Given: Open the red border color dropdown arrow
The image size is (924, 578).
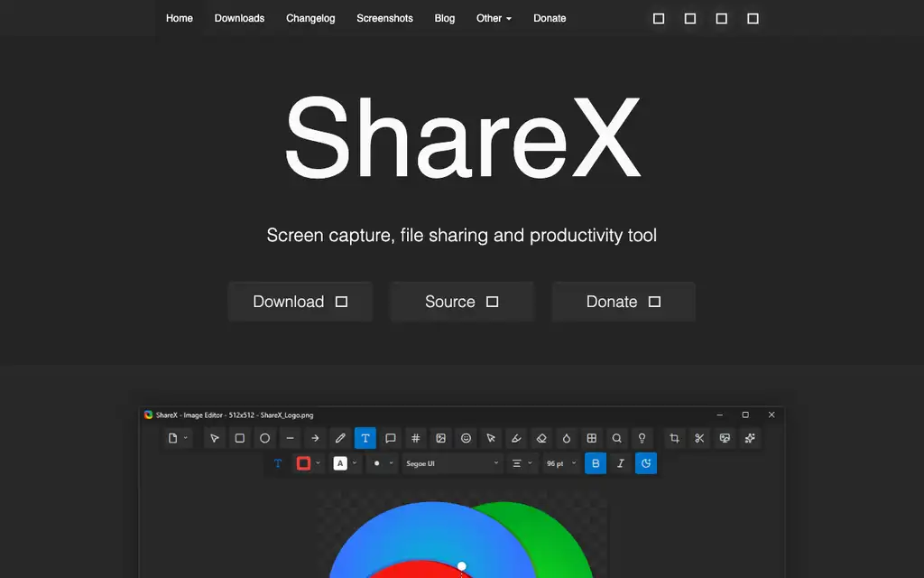Looking at the screenshot, I should 319,463.
